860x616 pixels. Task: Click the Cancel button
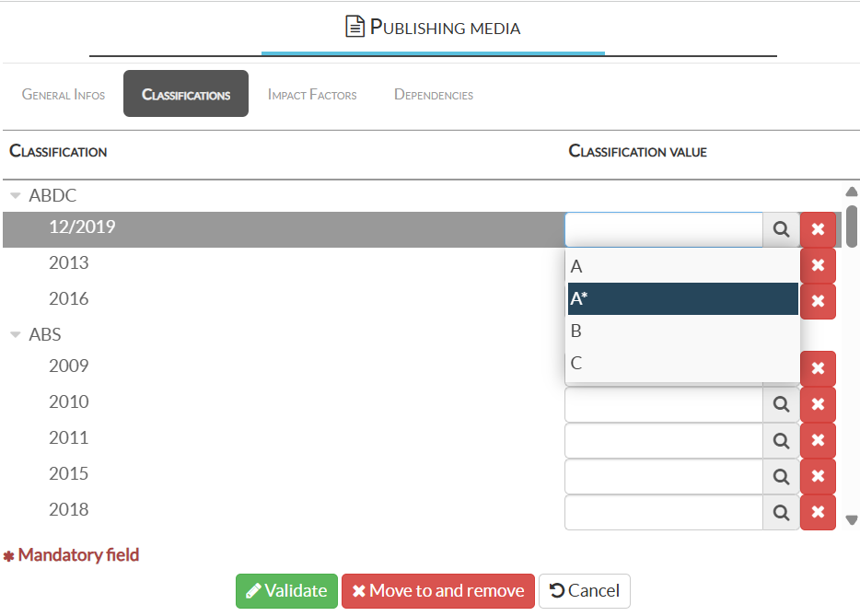[584, 590]
